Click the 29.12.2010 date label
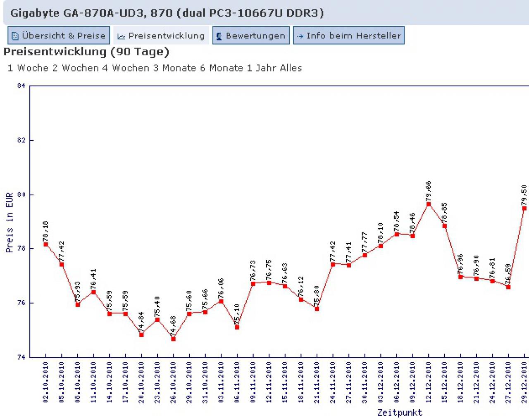The width and height of the screenshot is (529, 420). pyautogui.click(x=524, y=382)
